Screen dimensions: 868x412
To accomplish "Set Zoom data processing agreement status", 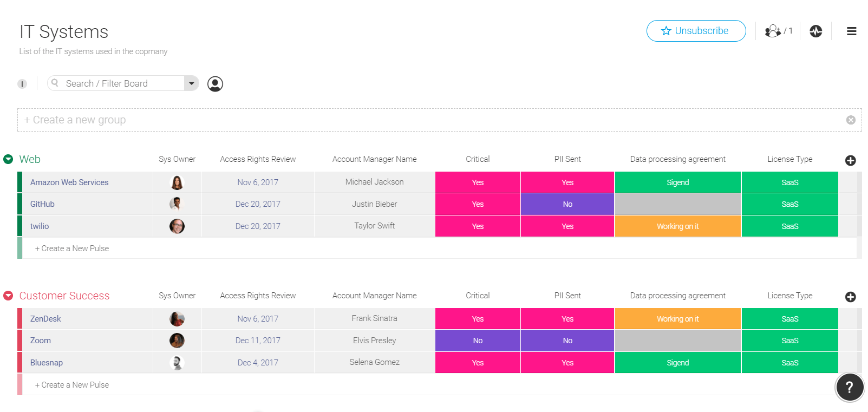I will tap(678, 341).
